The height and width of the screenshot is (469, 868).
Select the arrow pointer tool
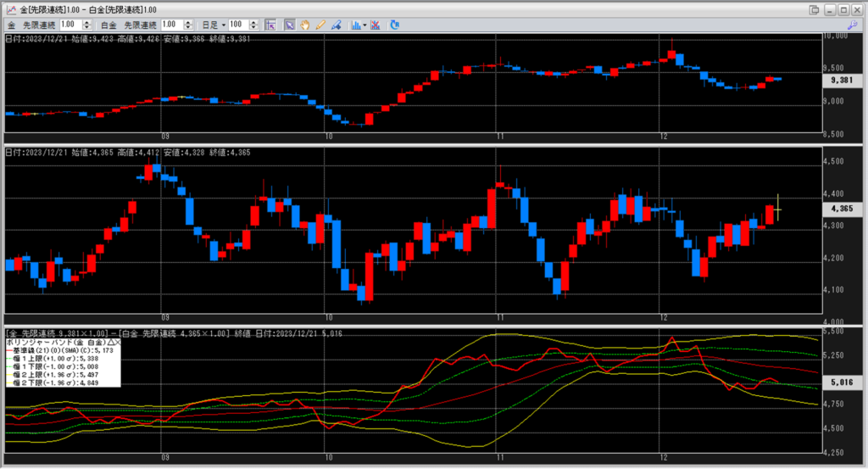(x=290, y=25)
